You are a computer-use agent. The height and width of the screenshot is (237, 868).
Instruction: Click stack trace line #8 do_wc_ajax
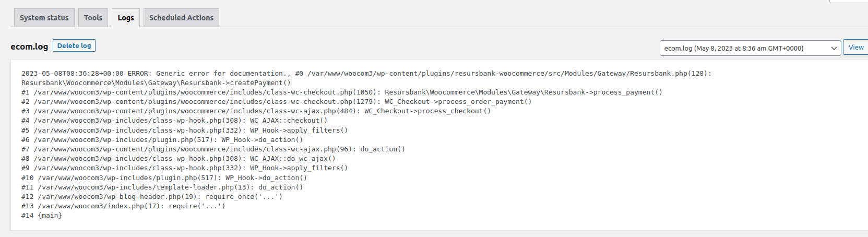point(179,159)
